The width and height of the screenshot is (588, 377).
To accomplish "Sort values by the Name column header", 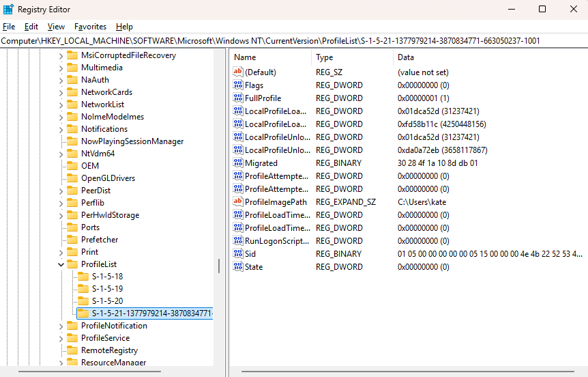I will click(x=269, y=57).
